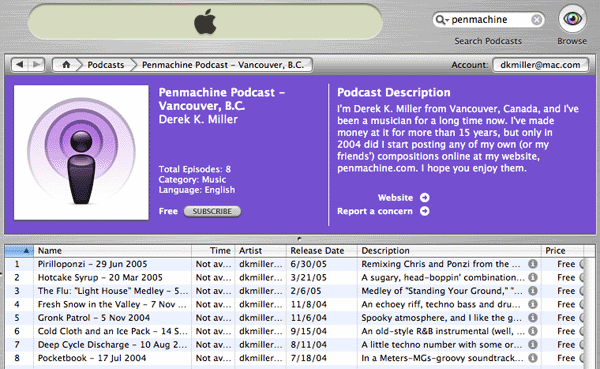Show info for Fresh Snow in the Valley
600x369 pixels.
tap(533, 304)
